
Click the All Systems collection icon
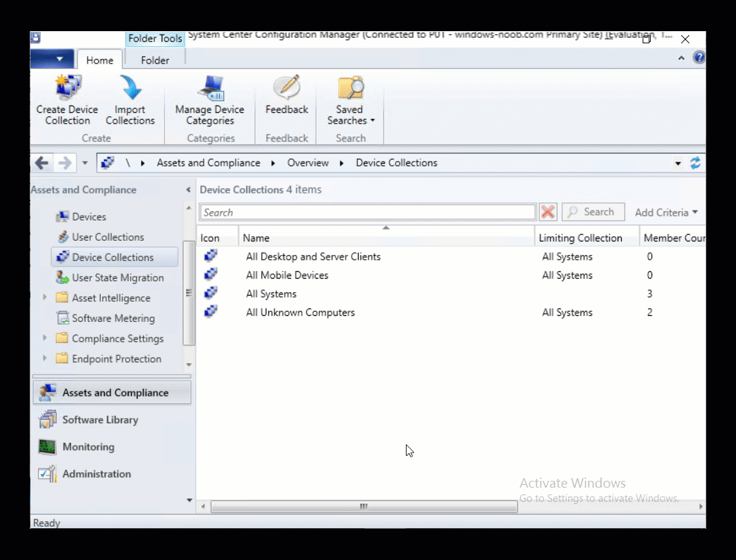click(x=211, y=292)
